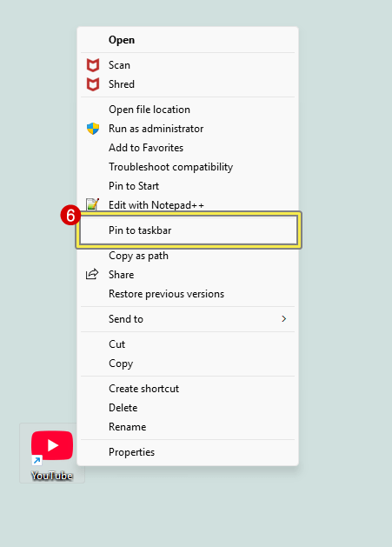Image resolution: width=392 pixels, height=547 pixels.
Task: Choose Scan in the context menu
Action: pos(188,65)
